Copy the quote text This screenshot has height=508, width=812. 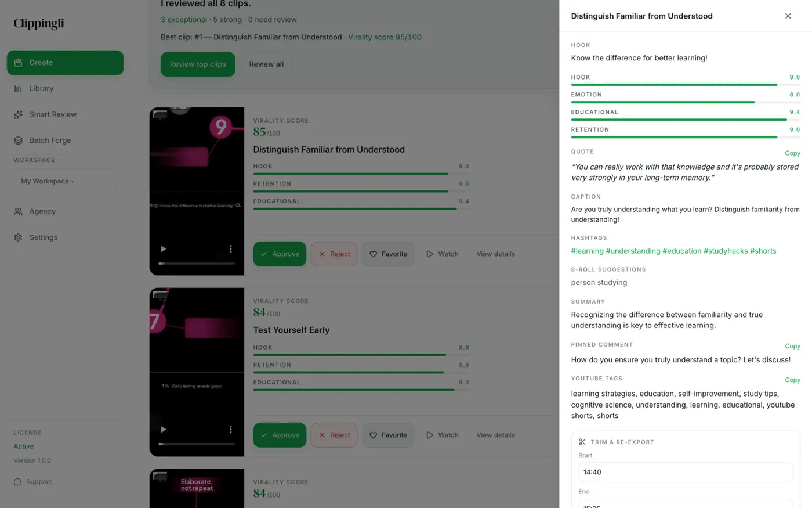792,153
